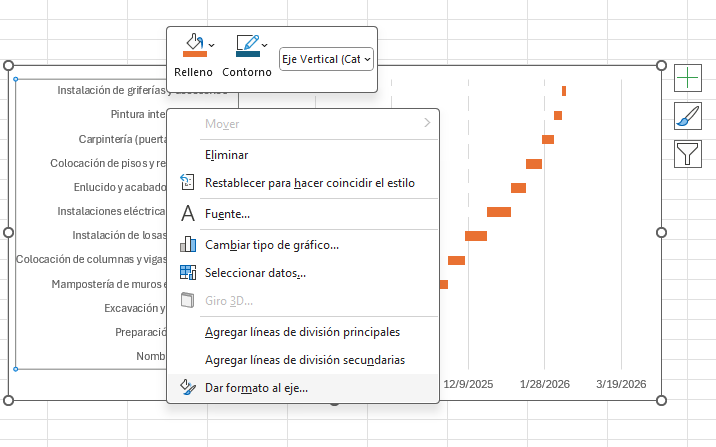Image resolution: width=716 pixels, height=447 pixels.
Task: Click the Fuente letter A icon
Action: [187, 213]
